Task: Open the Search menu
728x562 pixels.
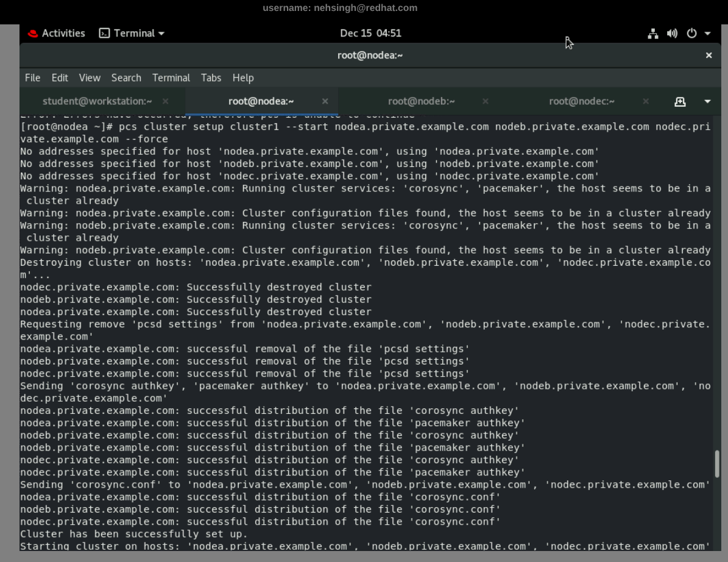Action: click(126, 78)
